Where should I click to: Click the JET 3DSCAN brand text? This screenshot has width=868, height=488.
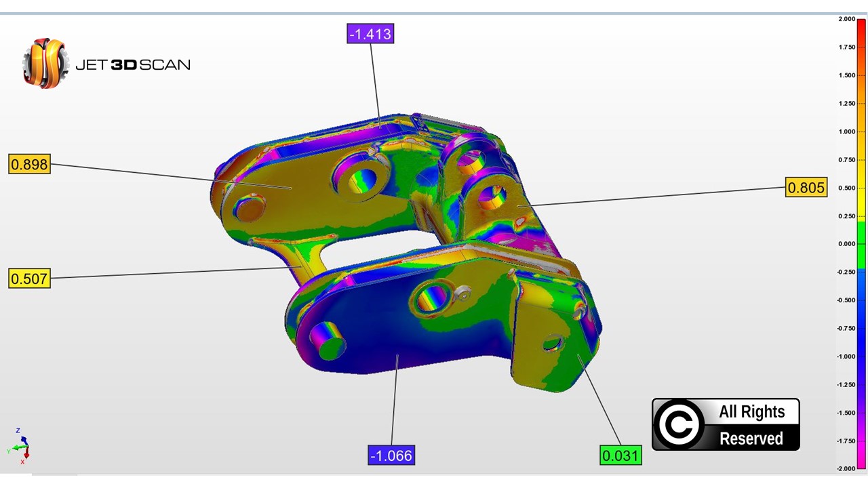click(133, 65)
